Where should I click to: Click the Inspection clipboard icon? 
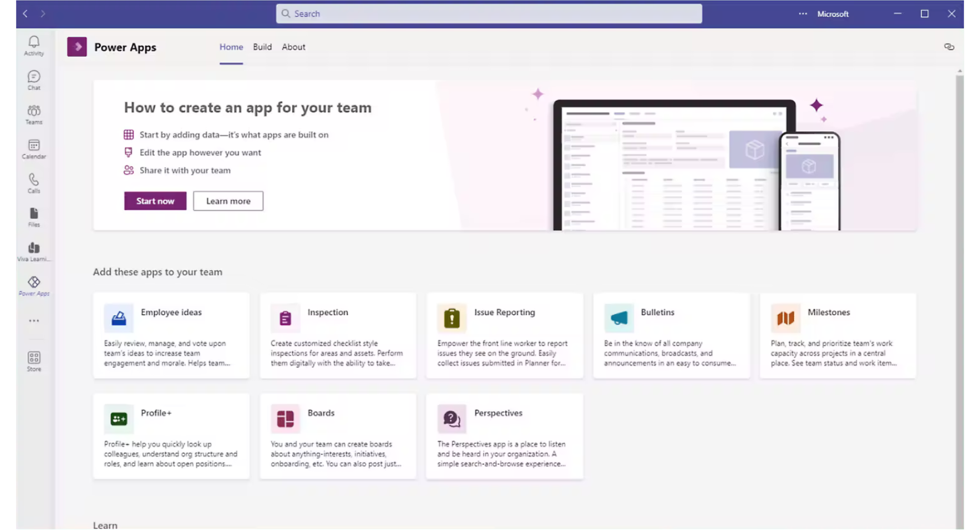coord(285,319)
